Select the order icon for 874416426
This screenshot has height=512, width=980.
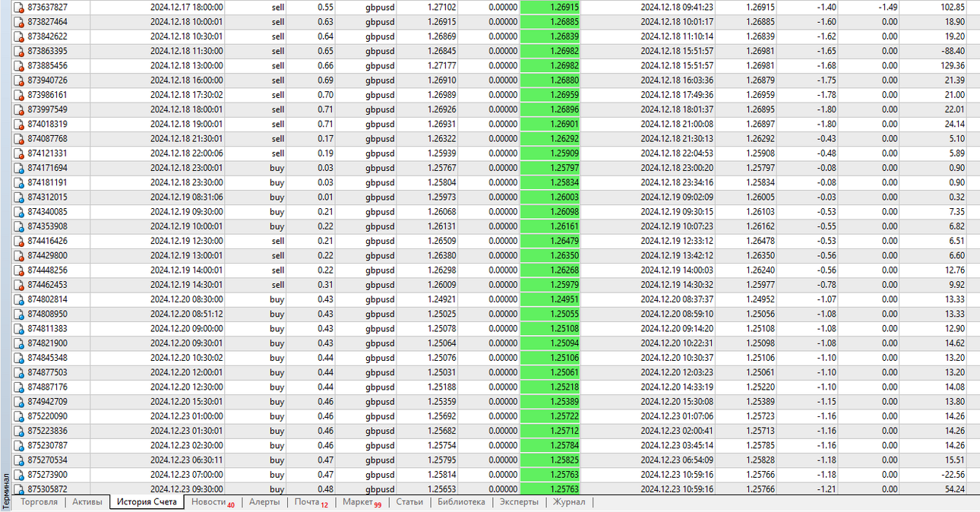click(19, 241)
